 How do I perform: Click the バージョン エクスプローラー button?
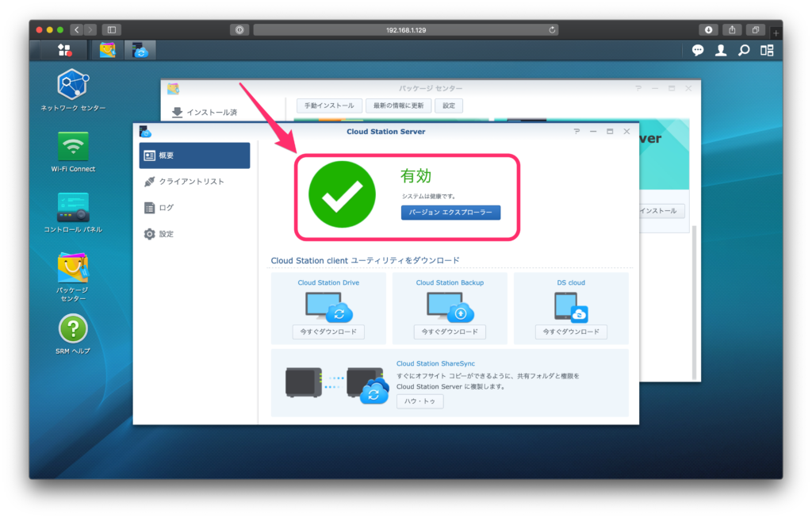(450, 213)
